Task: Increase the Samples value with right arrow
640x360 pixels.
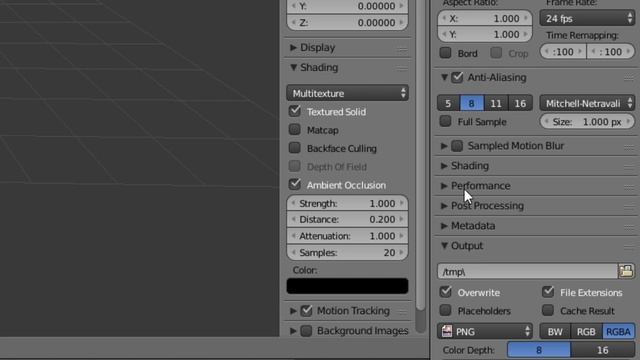Action: click(x=402, y=253)
